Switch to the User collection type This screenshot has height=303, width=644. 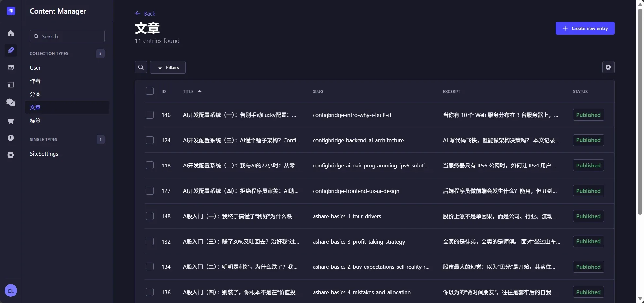35,68
